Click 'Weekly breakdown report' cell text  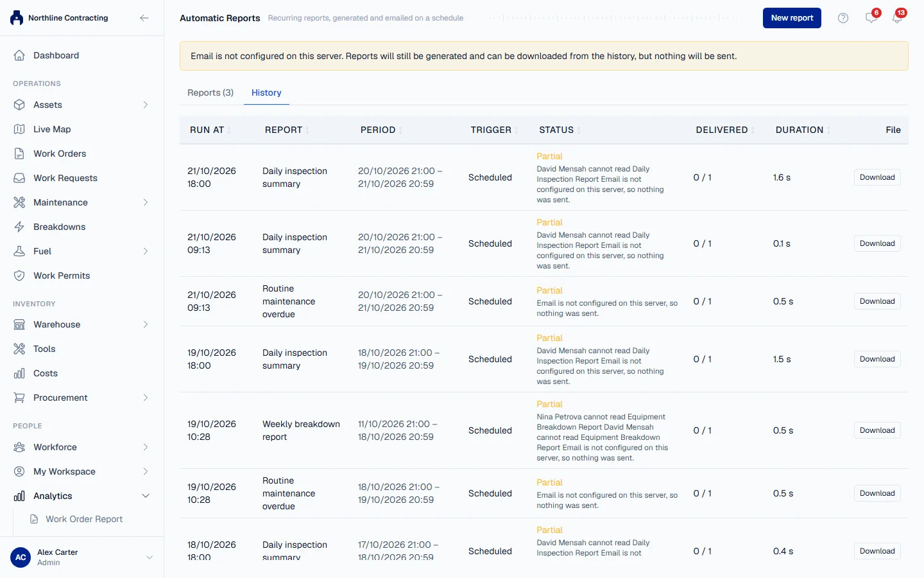click(301, 430)
